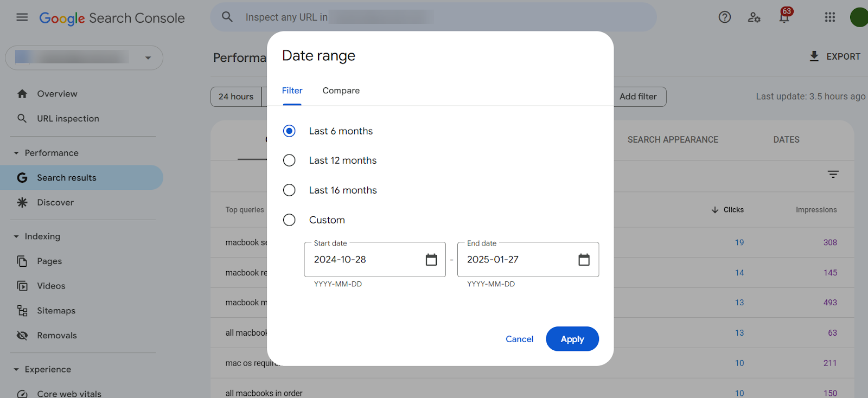This screenshot has height=398, width=868.
Task: Select the 24 hours date chip
Action: [236, 97]
